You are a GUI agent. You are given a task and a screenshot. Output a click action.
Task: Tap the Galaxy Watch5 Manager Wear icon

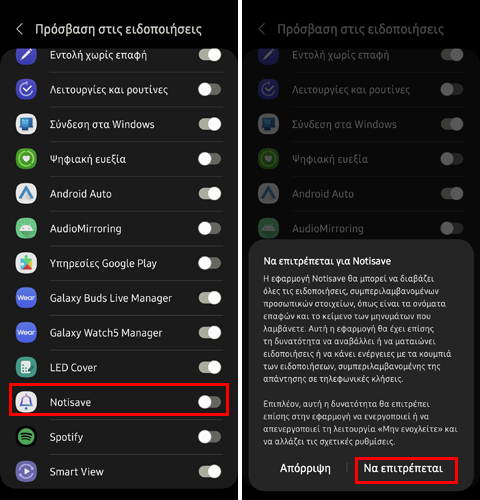click(x=26, y=332)
